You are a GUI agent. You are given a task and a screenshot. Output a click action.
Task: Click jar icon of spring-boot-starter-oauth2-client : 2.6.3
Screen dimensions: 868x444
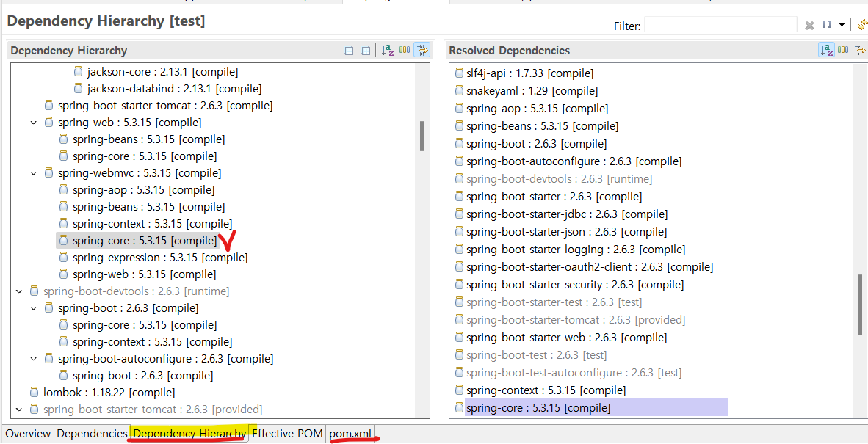pos(458,267)
